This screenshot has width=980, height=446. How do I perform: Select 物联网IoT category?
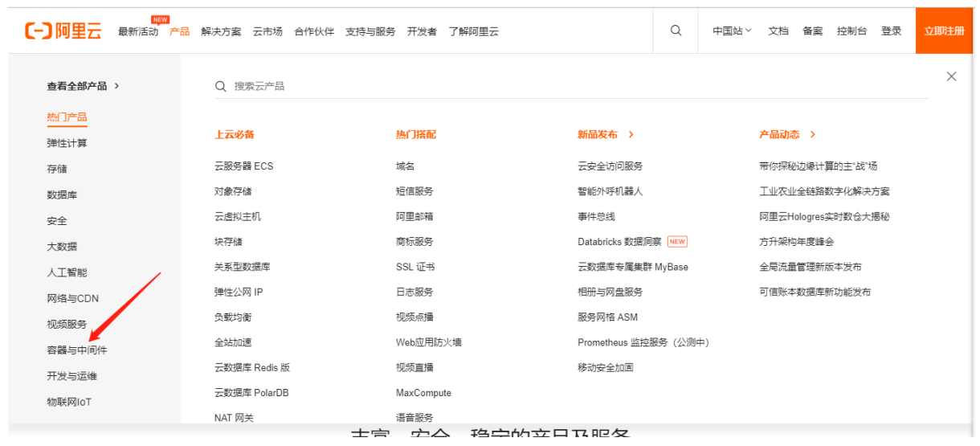pos(69,402)
